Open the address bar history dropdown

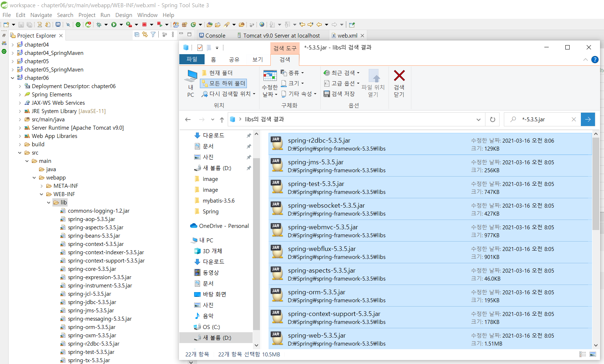[x=478, y=120]
